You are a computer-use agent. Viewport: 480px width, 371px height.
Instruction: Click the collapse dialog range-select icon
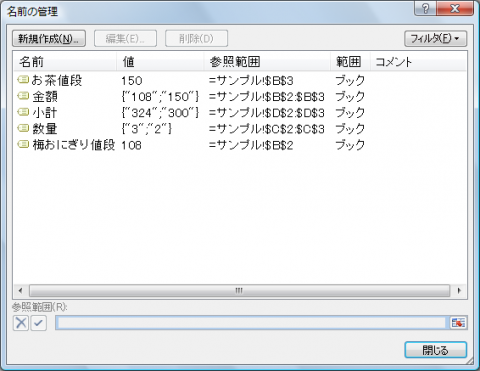[x=458, y=323]
